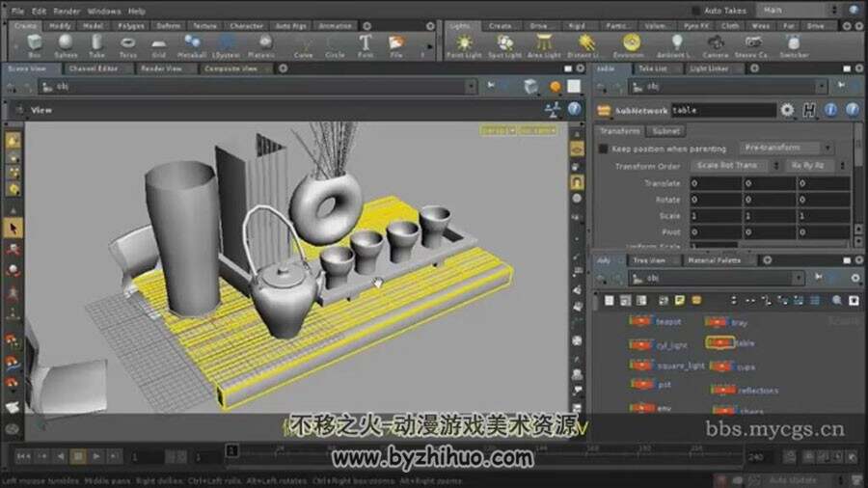Image resolution: width=868 pixels, height=488 pixels.
Task: Select the File shelf tool
Action: (x=396, y=45)
